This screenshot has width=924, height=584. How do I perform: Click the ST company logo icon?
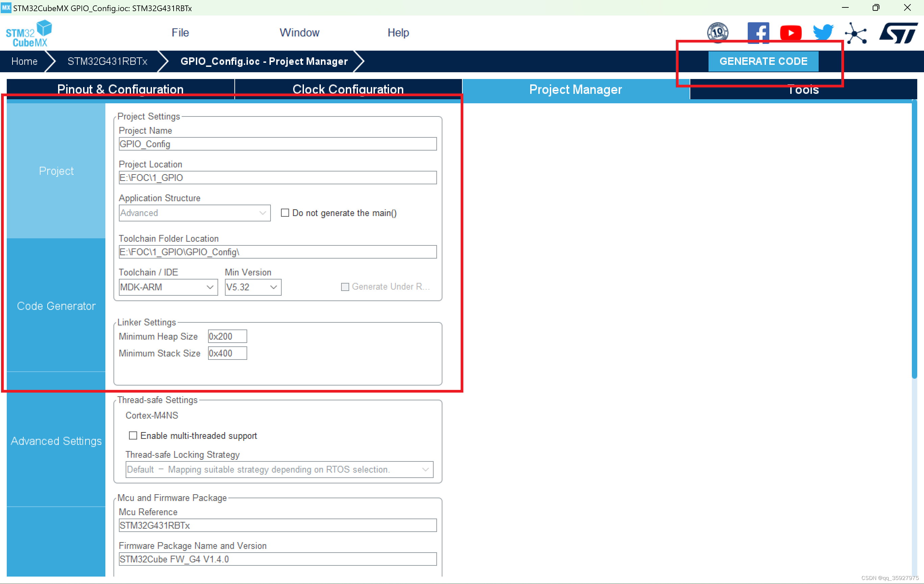tap(898, 33)
